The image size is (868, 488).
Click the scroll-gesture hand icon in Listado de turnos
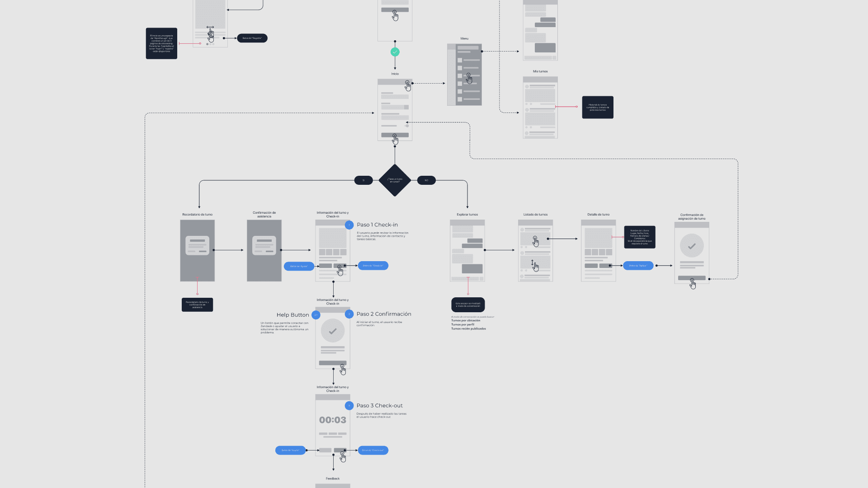pyautogui.click(x=535, y=266)
